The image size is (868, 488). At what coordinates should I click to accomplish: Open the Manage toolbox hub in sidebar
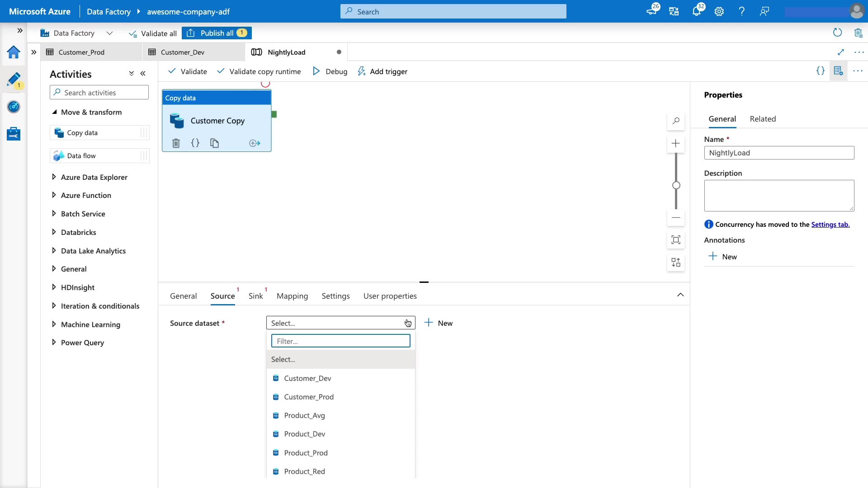point(14,134)
